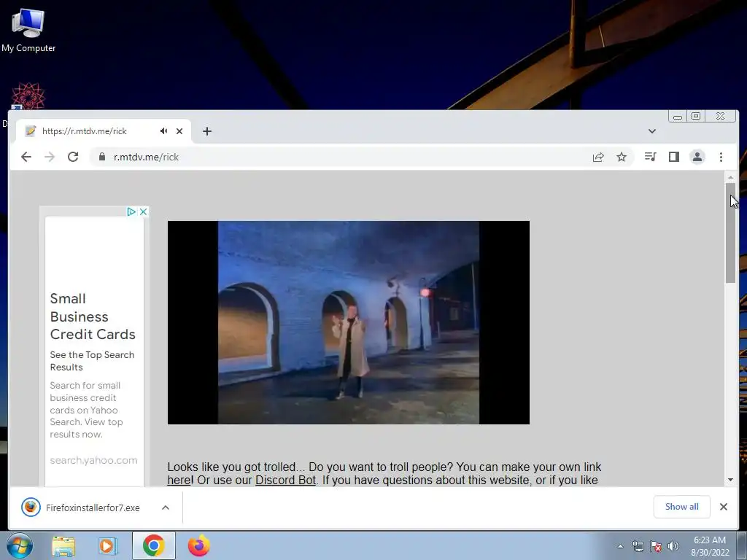Expand options chevron for Firefoxinstallerfor7.exe
Viewport: 747px width, 560px height.
[x=166, y=507]
